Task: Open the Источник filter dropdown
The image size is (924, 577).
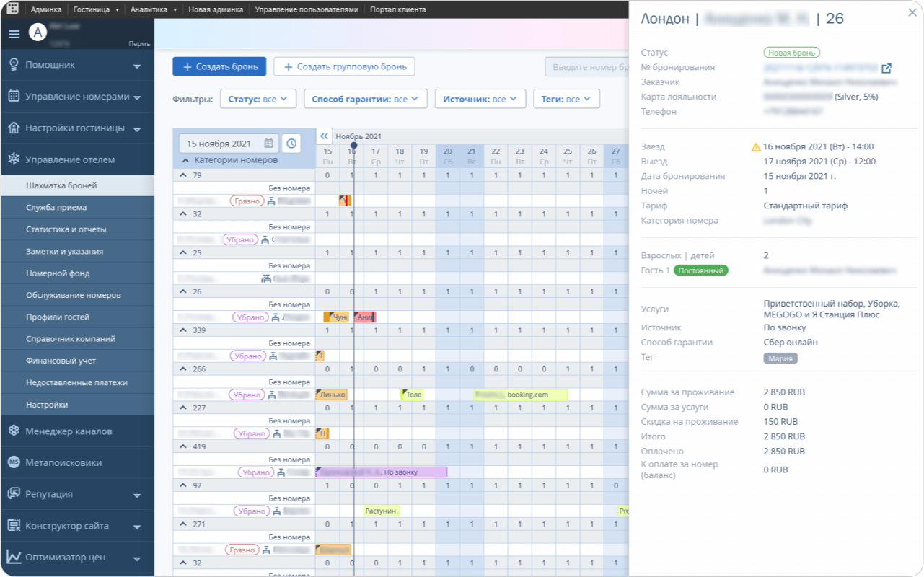Action: (480, 99)
